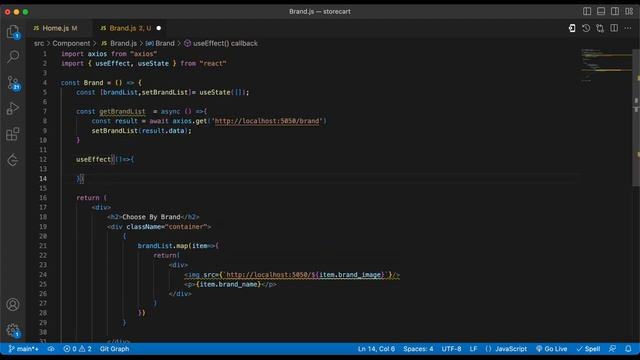Image resolution: width=640 pixels, height=360 pixels.
Task: Change indentation via Spaces: 4
Action: (418, 349)
